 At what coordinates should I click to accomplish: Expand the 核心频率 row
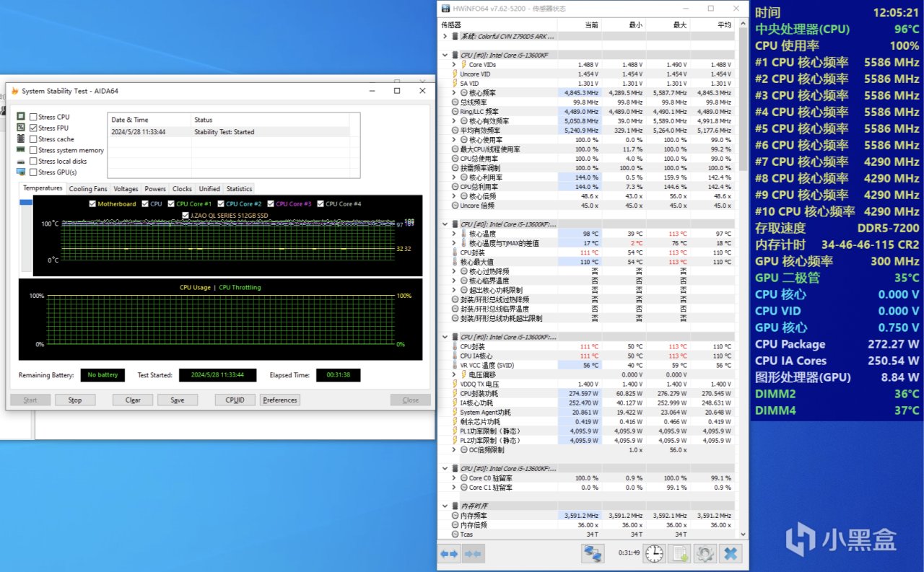tap(454, 92)
